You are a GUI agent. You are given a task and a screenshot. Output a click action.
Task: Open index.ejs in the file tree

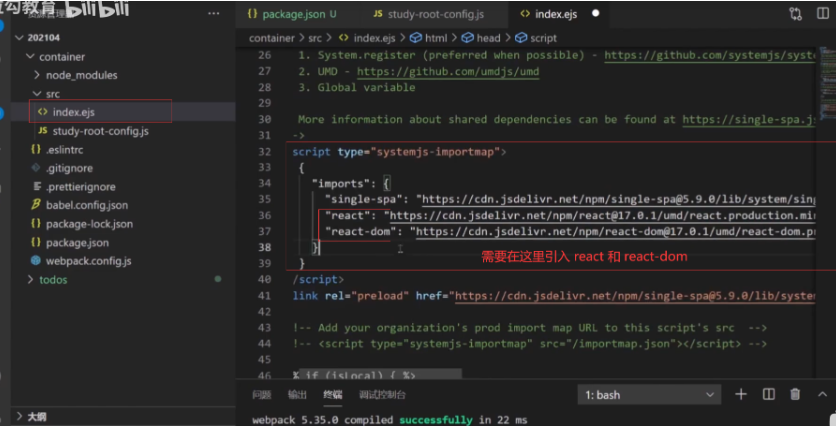click(x=74, y=112)
